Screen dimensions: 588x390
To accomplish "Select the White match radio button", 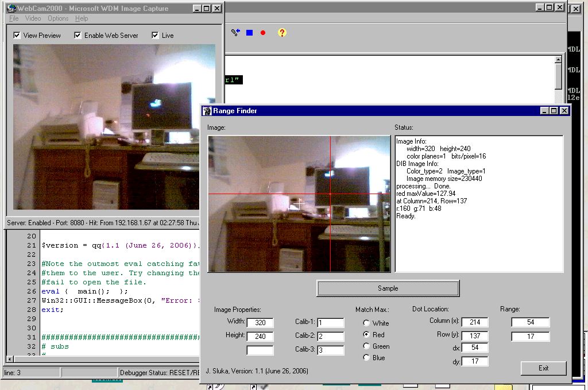I will point(366,323).
